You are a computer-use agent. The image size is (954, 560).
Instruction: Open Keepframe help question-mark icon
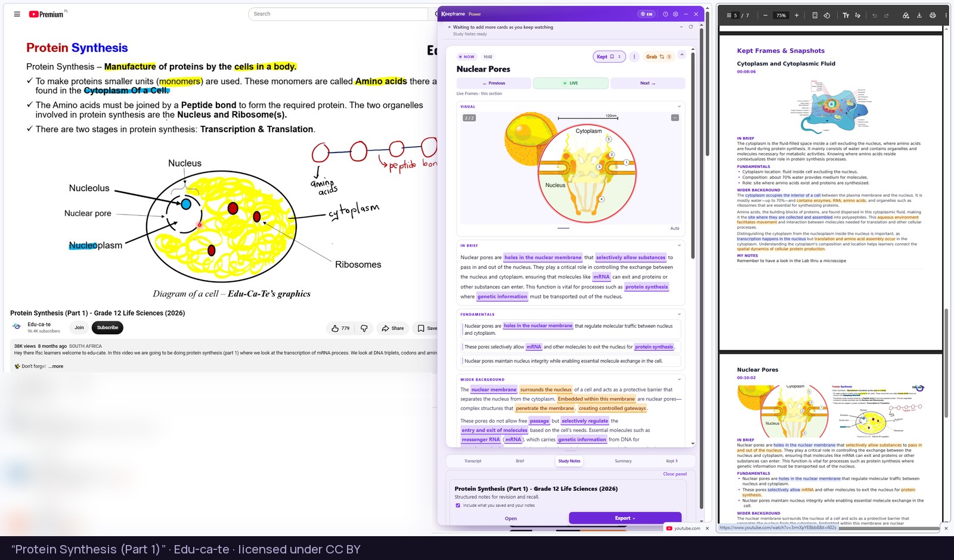(x=665, y=14)
